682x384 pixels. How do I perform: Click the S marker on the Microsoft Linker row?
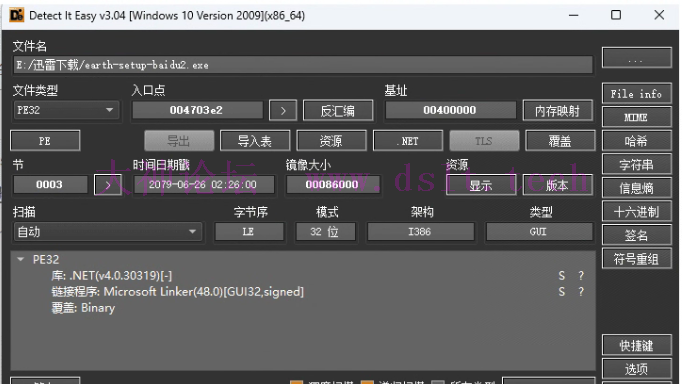pyautogui.click(x=562, y=292)
